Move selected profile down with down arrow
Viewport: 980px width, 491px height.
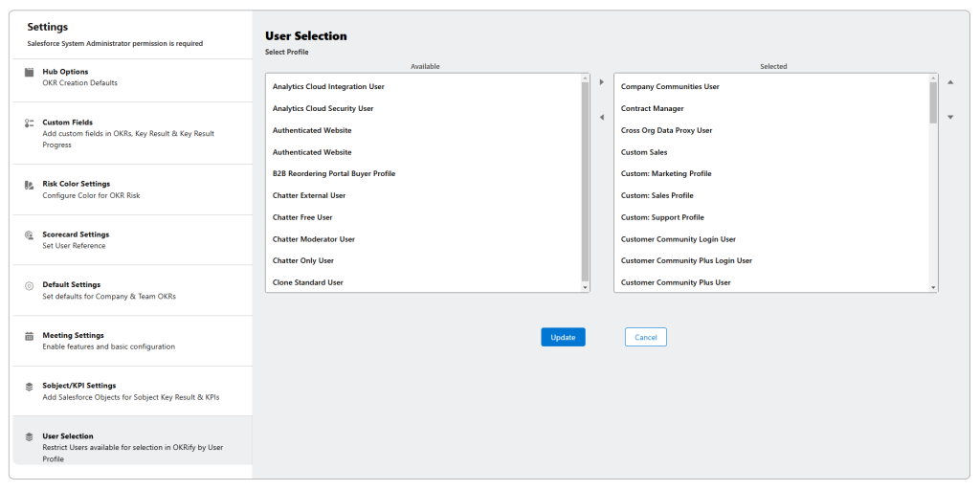coord(950,117)
